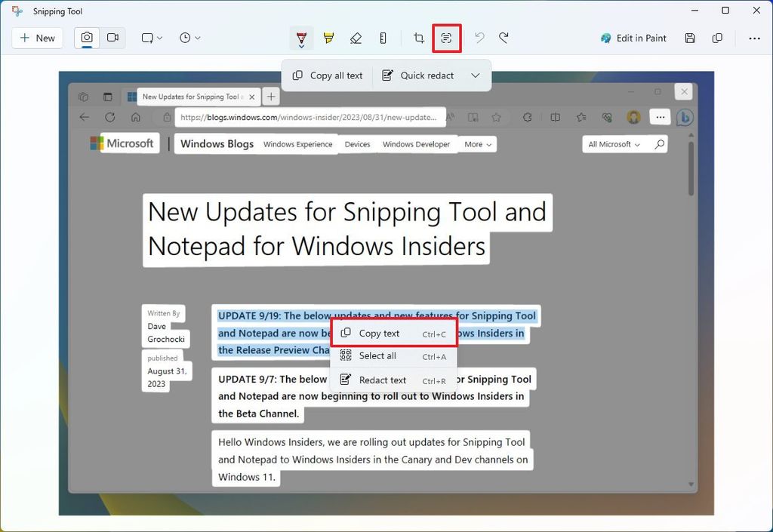Click the workspaces icon in browser
Screen dimensions: 773x532
point(83,97)
